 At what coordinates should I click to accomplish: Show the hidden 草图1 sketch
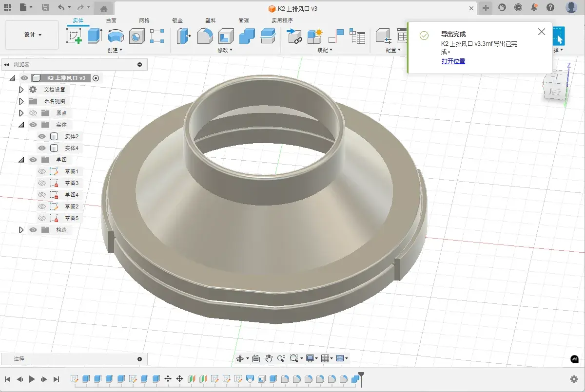pyautogui.click(x=42, y=171)
